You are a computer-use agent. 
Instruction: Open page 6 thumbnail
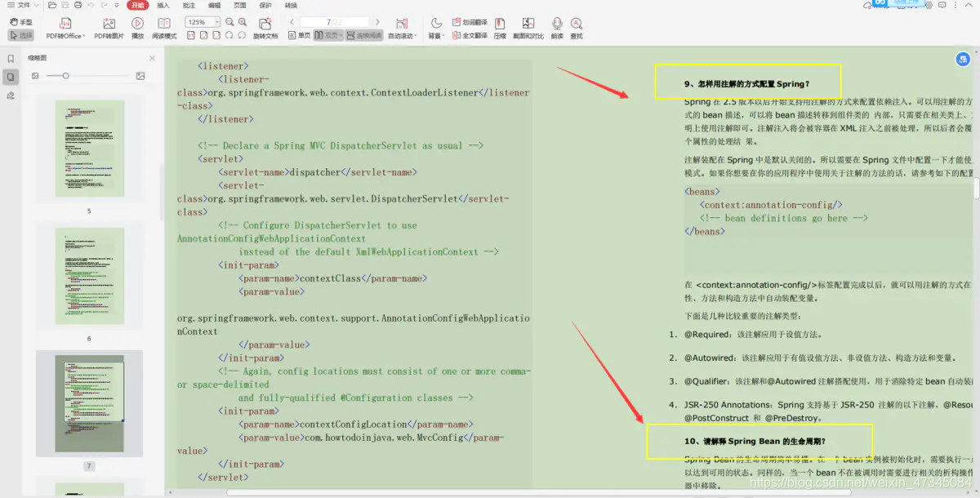[90, 275]
